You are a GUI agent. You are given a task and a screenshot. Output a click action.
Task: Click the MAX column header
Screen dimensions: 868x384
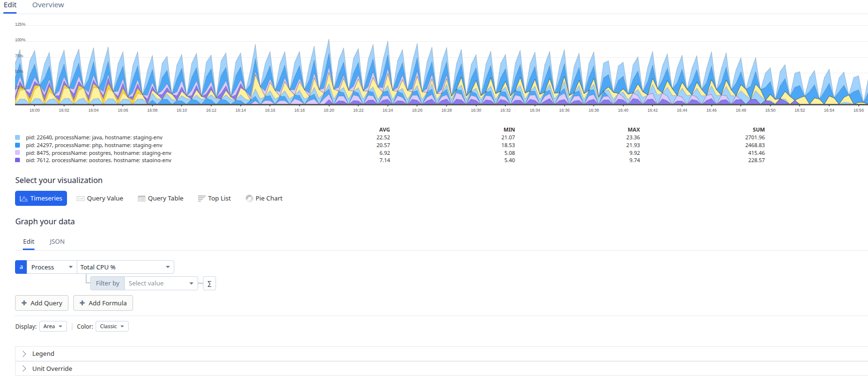pos(634,130)
